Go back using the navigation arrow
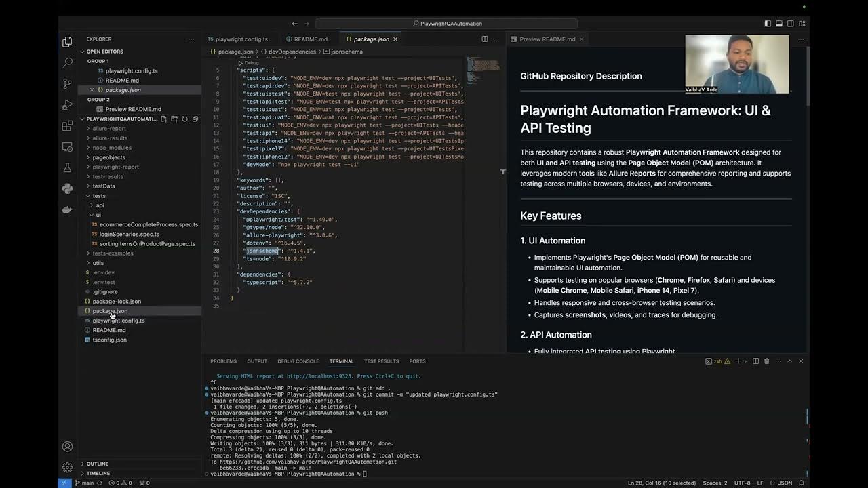 (294, 24)
